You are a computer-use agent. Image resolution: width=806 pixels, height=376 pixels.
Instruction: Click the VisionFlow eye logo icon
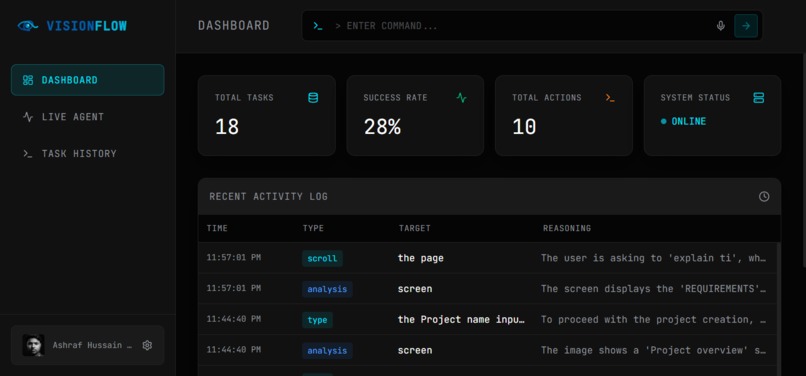tap(28, 26)
